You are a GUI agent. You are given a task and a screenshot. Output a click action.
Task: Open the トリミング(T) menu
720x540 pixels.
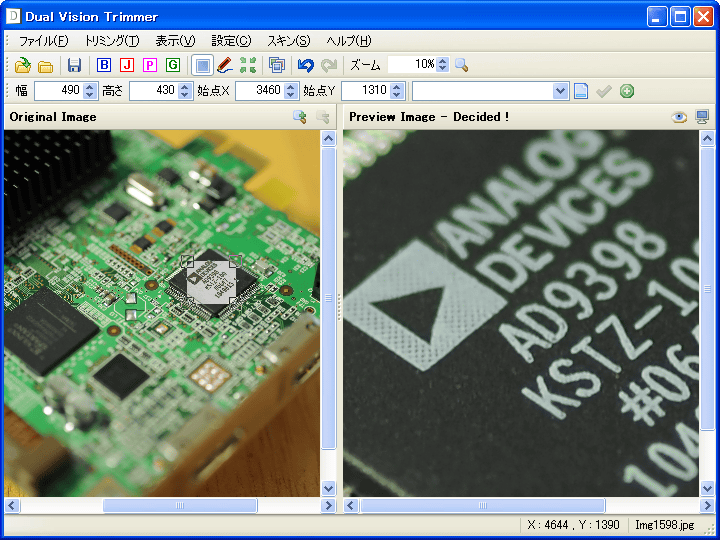(x=112, y=41)
